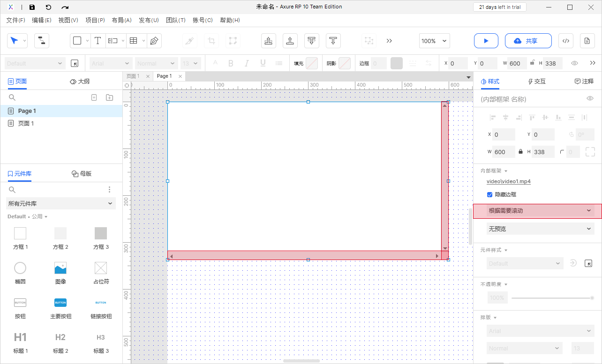Open the zoom level 100% dropdown
Viewport: 602px width, 364px height.
435,41
